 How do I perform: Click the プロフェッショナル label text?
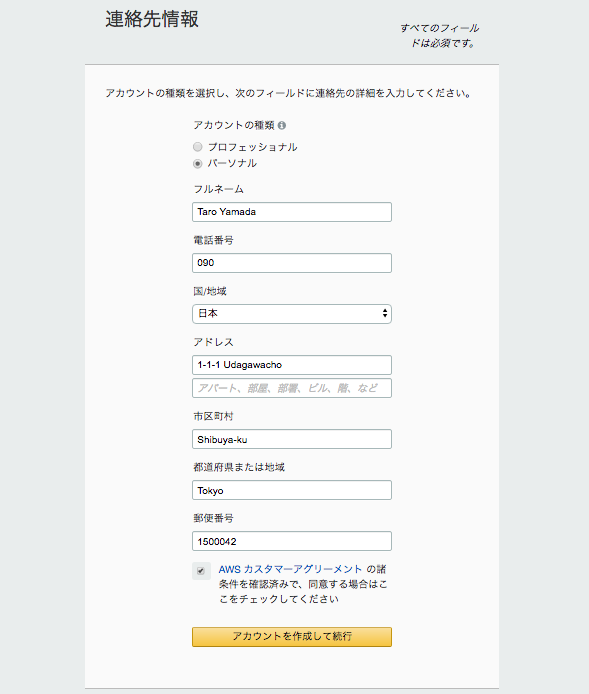click(x=253, y=147)
